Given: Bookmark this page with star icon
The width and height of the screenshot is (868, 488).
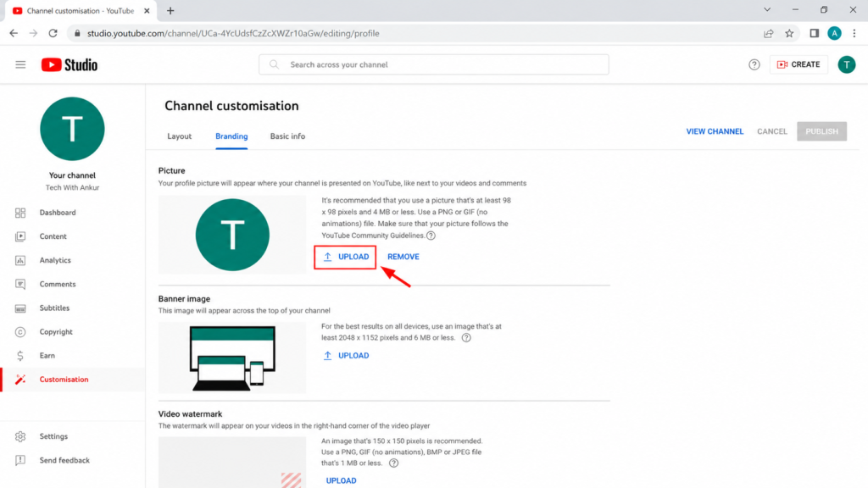Looking at the screenshot, I should (789, 33).
